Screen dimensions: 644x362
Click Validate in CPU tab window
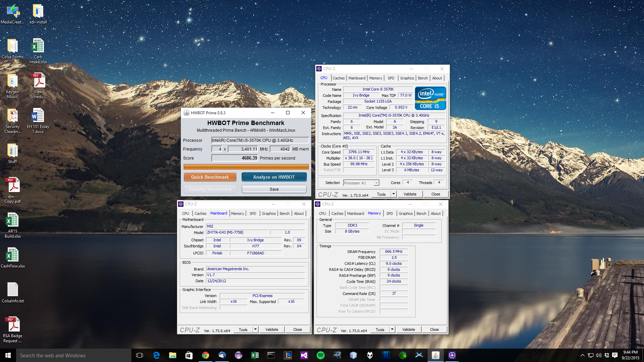pyautogui.click(x=410, y=194)
